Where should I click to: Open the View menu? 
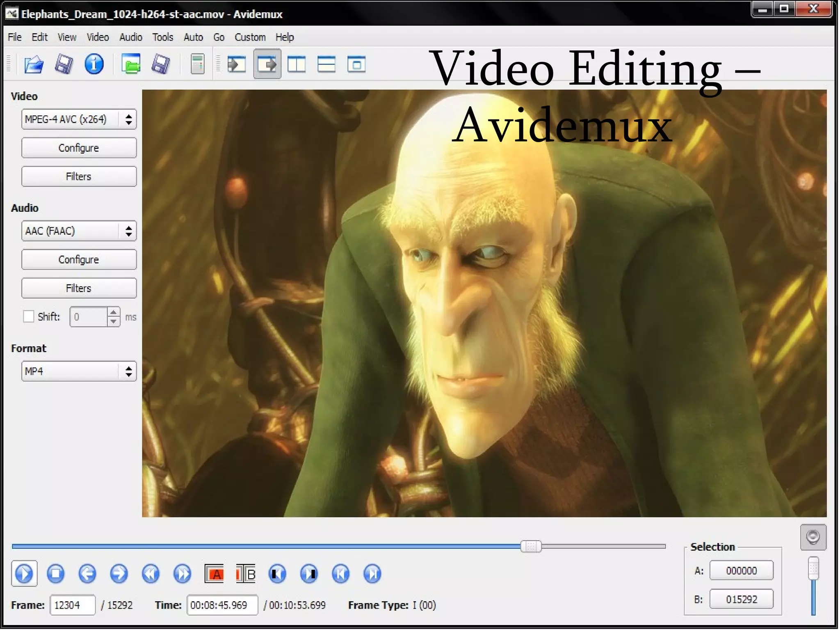tap(67, 37)
